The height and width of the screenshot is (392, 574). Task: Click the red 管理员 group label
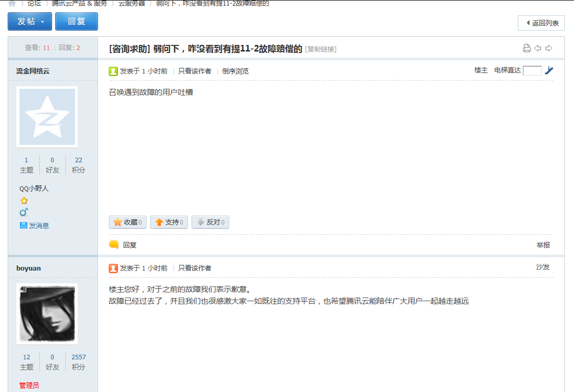pyautogui.click(x=29, y=385)
